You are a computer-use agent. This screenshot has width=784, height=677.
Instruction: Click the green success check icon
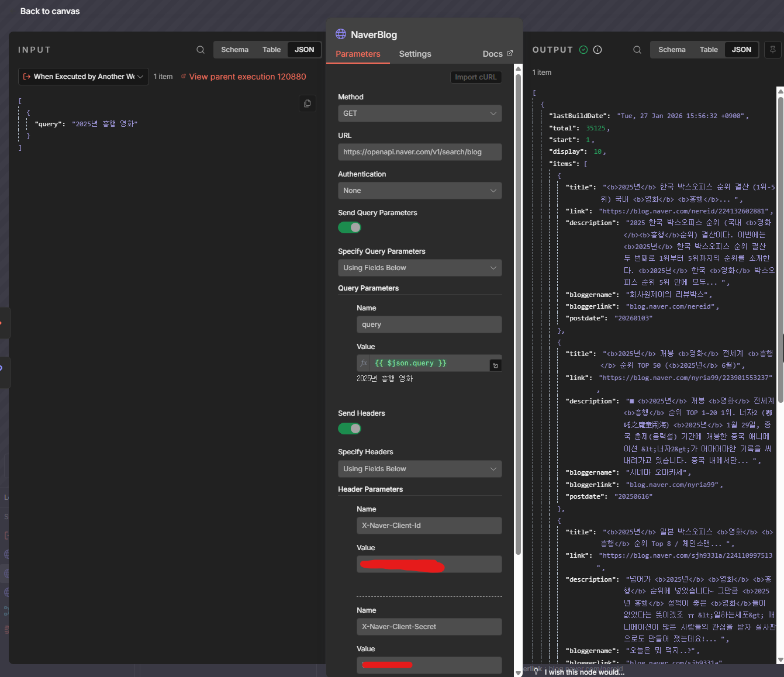(x=583, y=50)
